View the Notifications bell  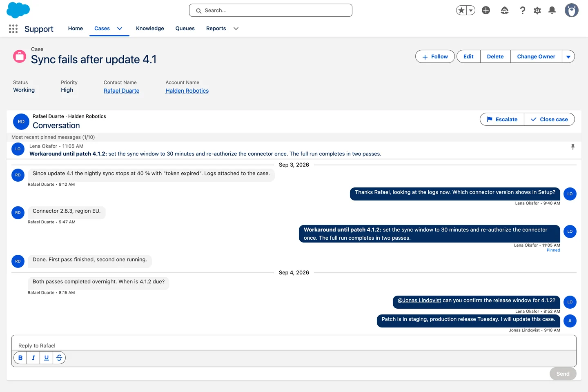click(552, 10)
